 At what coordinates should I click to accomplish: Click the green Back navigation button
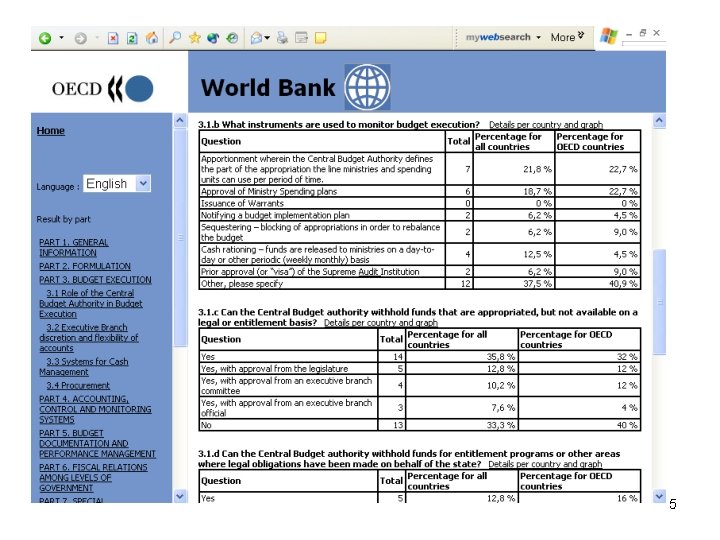[45, 38]
